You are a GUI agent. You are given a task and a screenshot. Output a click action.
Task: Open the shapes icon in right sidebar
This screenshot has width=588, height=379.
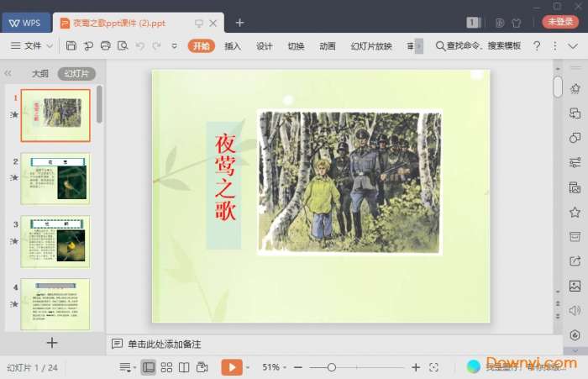click(575, 138)
